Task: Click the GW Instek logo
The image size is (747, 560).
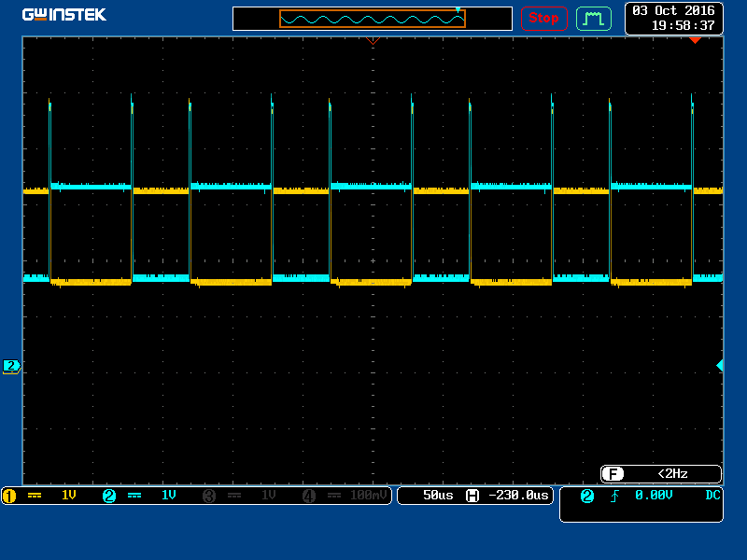Action: [64, 15]
